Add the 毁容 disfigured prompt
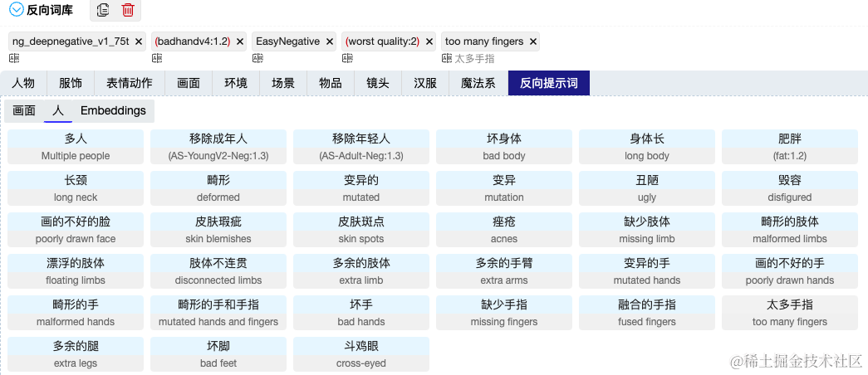 (790, 188)
